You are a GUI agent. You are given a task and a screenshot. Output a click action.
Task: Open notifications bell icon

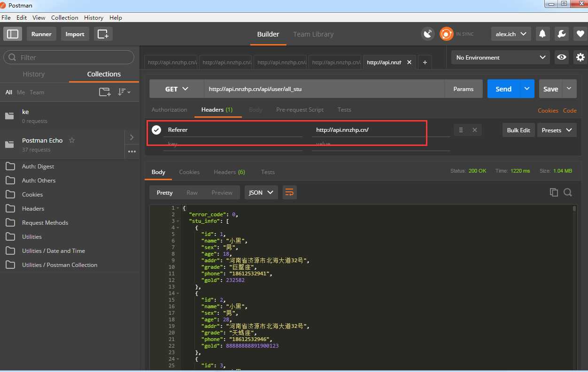pos(542,34)
